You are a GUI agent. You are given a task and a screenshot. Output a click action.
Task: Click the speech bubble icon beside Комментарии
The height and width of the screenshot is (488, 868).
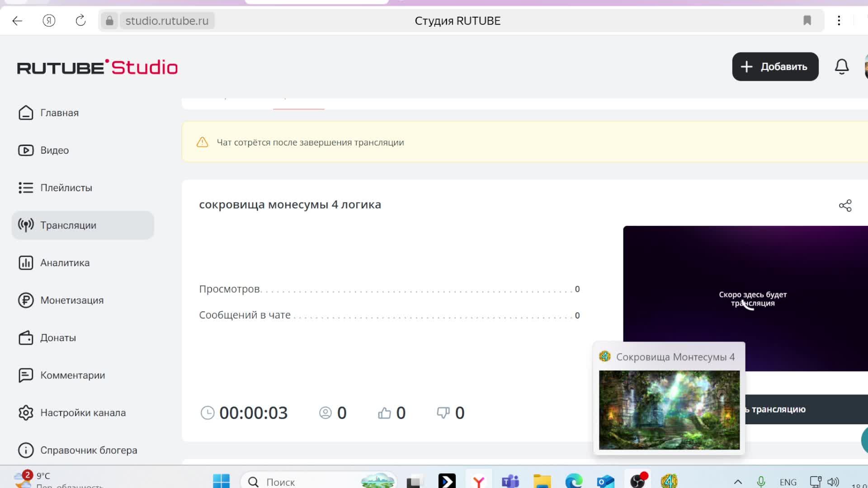(26, 375)
